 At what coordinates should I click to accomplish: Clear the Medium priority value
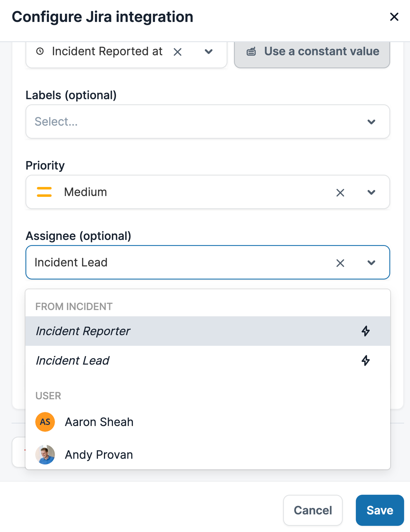coord(340,193)
